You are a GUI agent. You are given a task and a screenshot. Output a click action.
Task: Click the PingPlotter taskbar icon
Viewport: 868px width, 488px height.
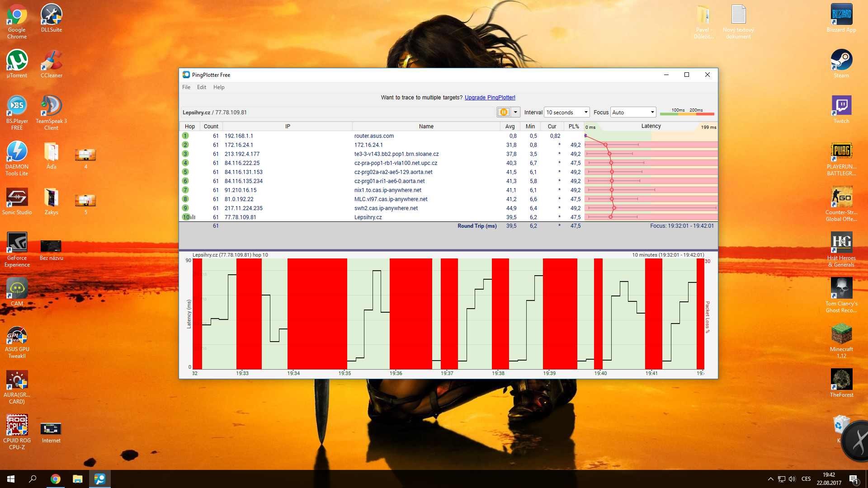pos(99,479)
